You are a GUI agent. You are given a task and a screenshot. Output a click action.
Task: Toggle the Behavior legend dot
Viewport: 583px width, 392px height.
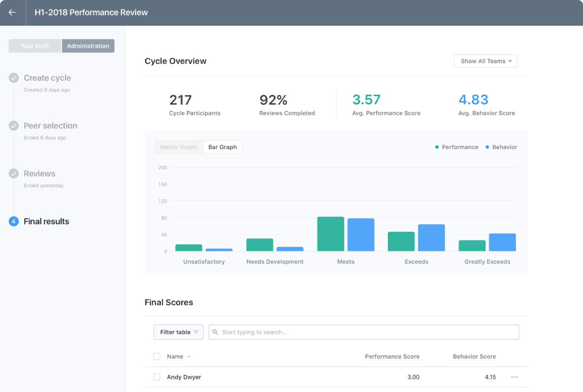coord(487,147)
